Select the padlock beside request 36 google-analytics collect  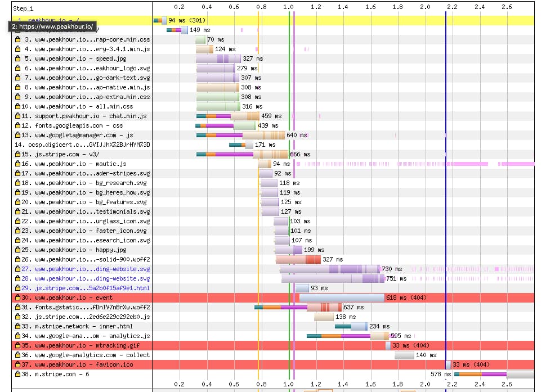(x=18, y=355)
